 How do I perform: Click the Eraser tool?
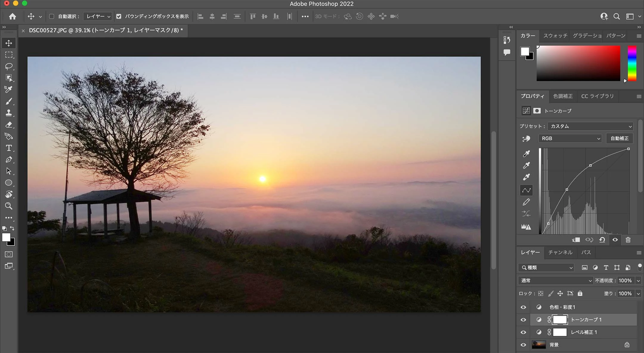click(9, 125)
